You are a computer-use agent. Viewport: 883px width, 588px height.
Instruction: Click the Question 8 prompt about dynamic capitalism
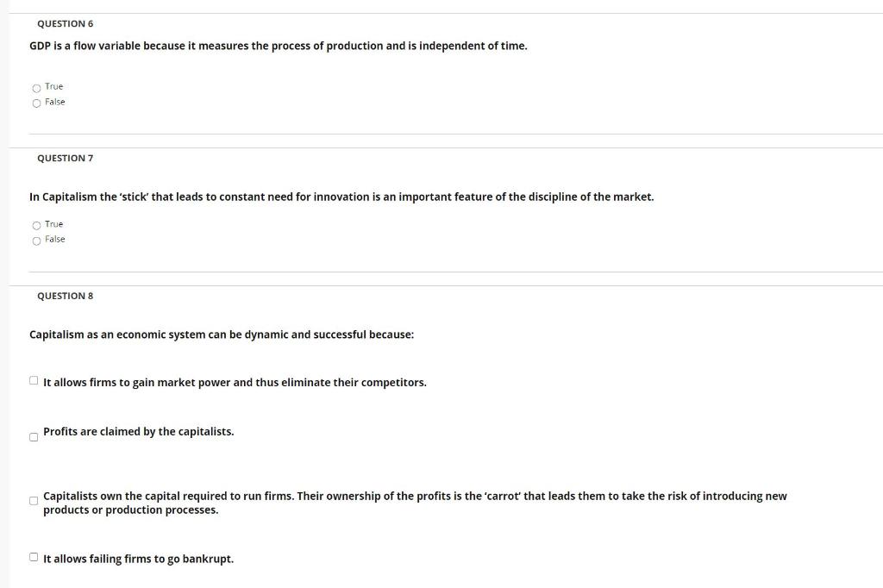click(222, 335)
